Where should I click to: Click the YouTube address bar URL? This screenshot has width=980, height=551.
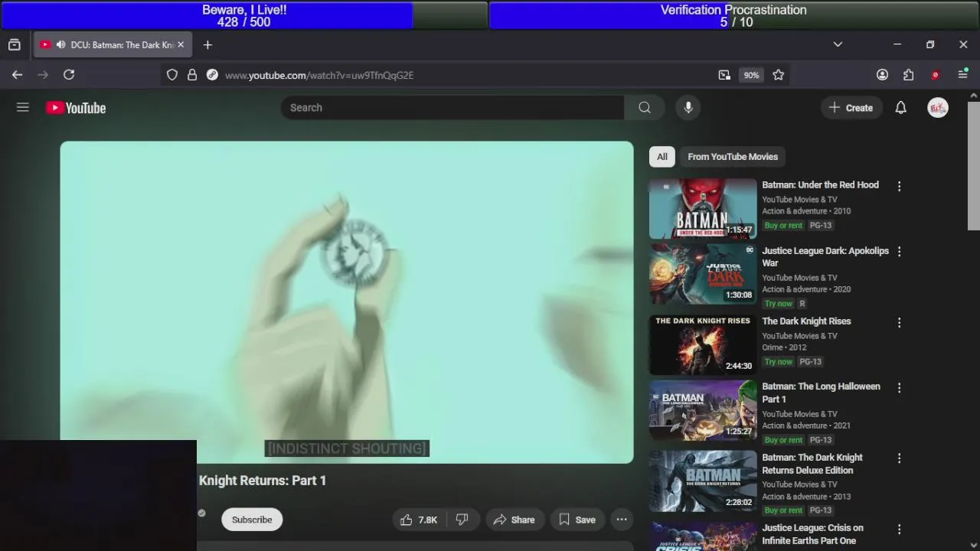click(x=319, y=75)
